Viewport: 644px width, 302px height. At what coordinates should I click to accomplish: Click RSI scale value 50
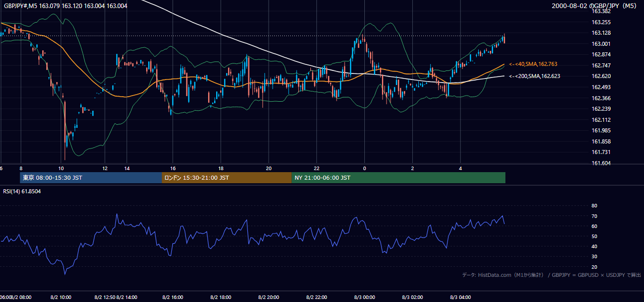click(x=594, y=236)
